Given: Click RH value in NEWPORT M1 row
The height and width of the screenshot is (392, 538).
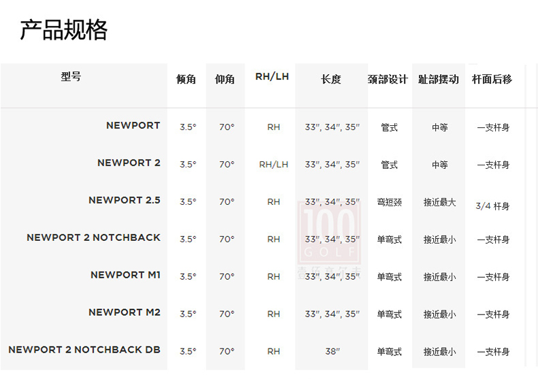Looking at the screenshot, I should pos(274,277).
